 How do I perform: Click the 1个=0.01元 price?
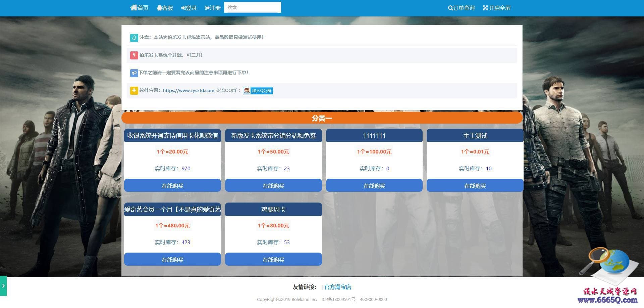coord(475,152)
